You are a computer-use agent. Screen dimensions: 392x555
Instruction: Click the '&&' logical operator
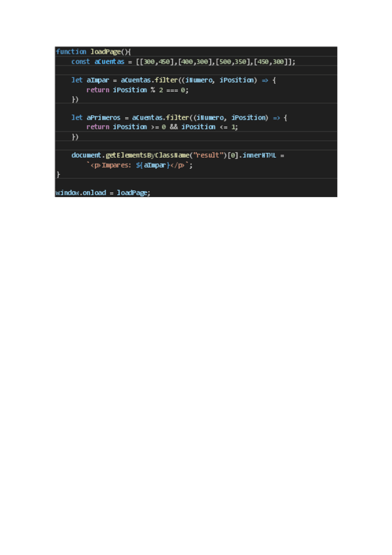[173, 127]
